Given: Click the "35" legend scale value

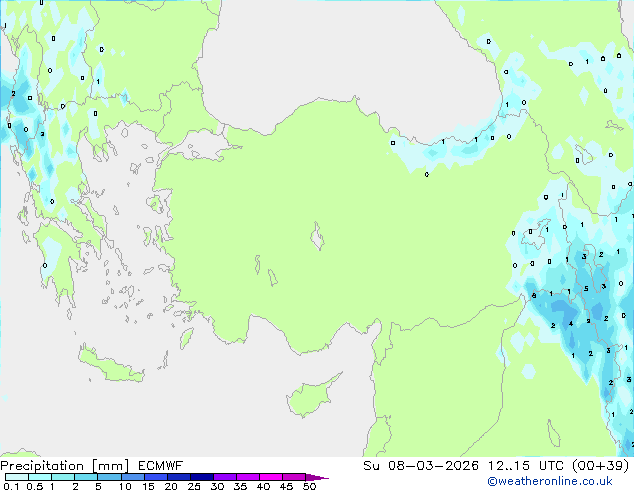Looking at the screenshot, I should click(240, 486).
